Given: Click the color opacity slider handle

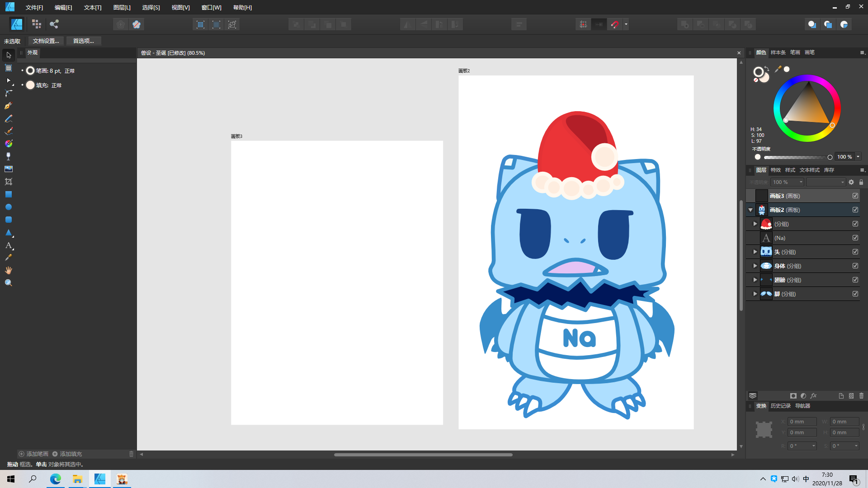Looking at the screenshot, I should coord(830,157).
